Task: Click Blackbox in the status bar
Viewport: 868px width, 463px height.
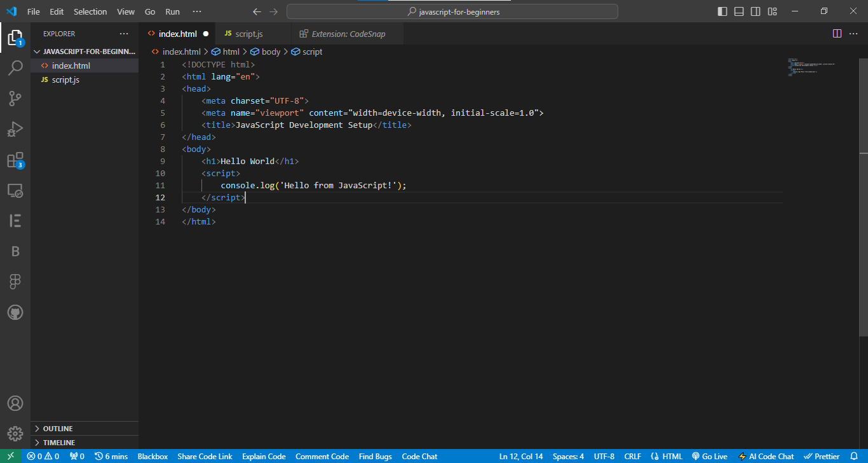Action: point(153,456)
